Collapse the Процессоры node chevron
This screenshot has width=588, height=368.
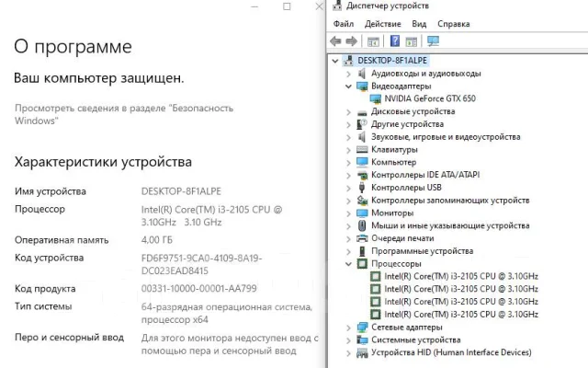[x=348, y=264]
